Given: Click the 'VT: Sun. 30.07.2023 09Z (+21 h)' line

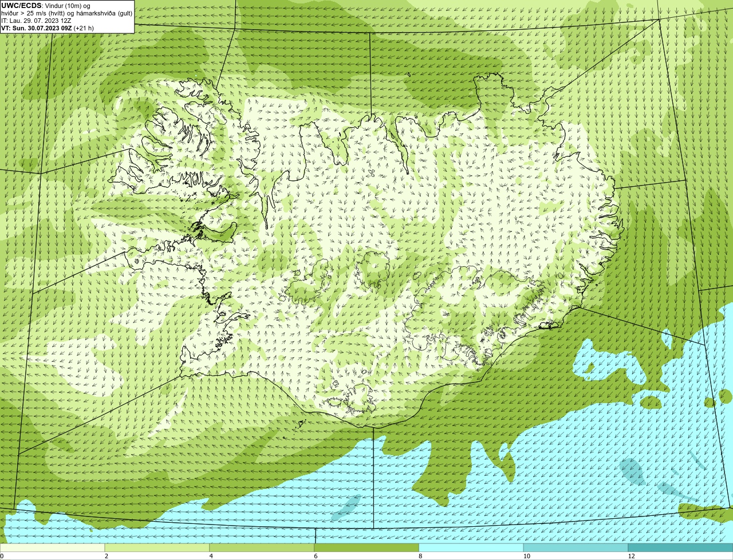Looking at the screenshot, I should pos(48,28).
